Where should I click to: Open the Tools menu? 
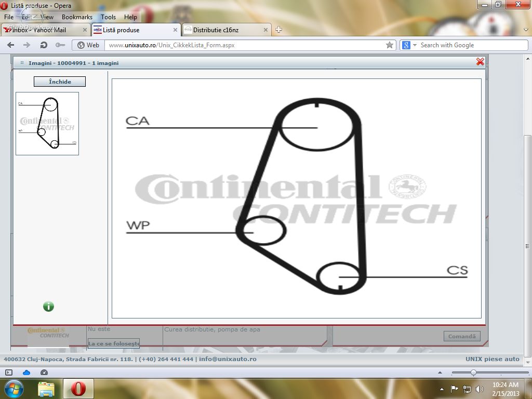point(108,17)
